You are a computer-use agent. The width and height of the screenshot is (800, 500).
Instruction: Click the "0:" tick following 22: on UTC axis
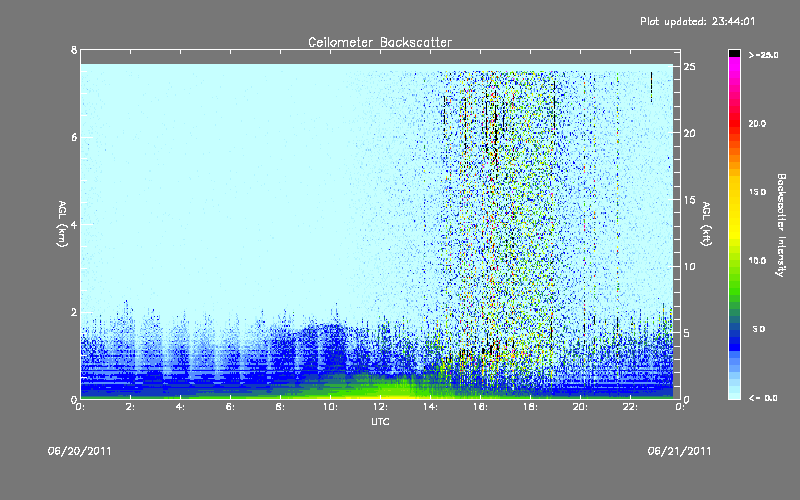pyautogui.click(x=680, y=407)
